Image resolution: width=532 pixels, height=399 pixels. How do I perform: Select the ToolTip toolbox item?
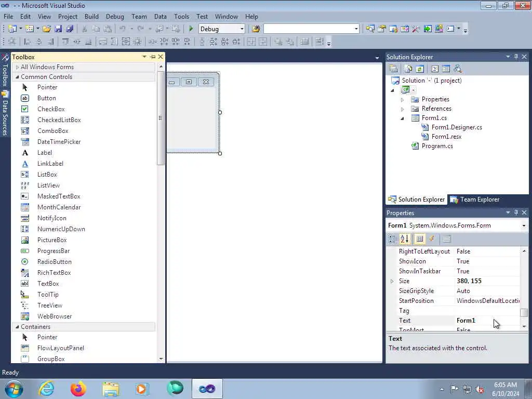pyautogui.click(x=48, y=295)
